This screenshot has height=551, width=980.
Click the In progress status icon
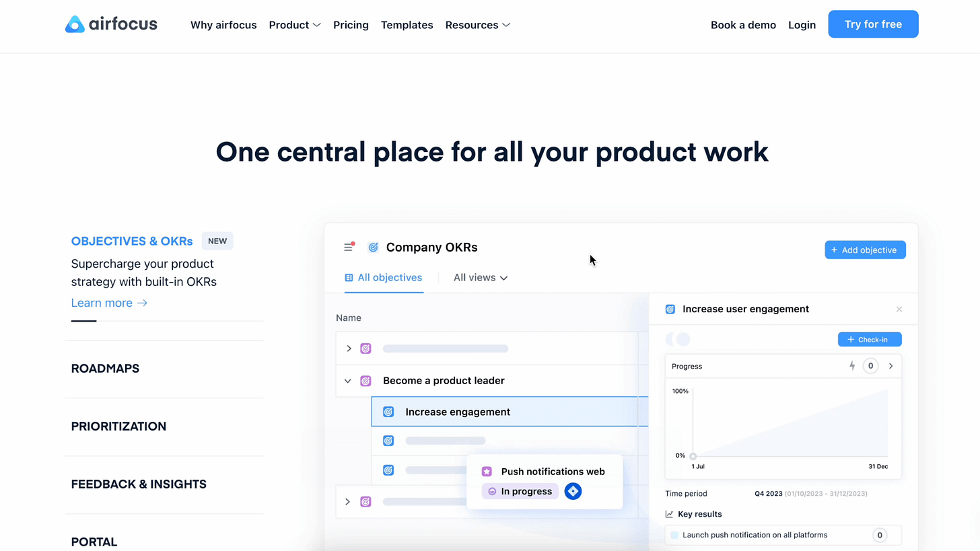coord(492,491)
